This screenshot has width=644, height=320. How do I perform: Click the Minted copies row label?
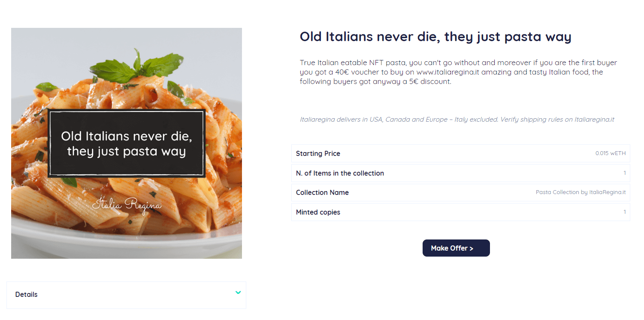[x=318, y=212]
